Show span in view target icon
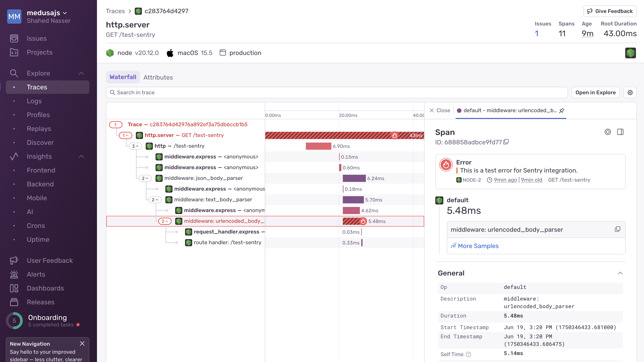644x362 pixels. click(x=608, y=132)
